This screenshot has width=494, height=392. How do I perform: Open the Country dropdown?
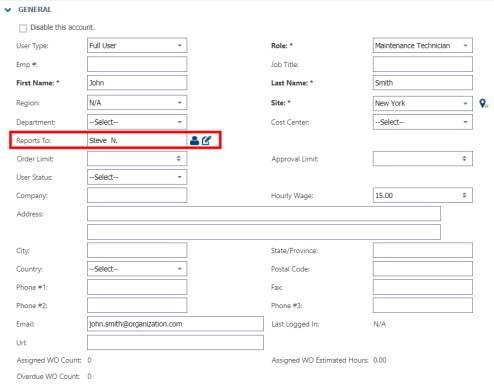pyautogui.click(x=137, y=269)
